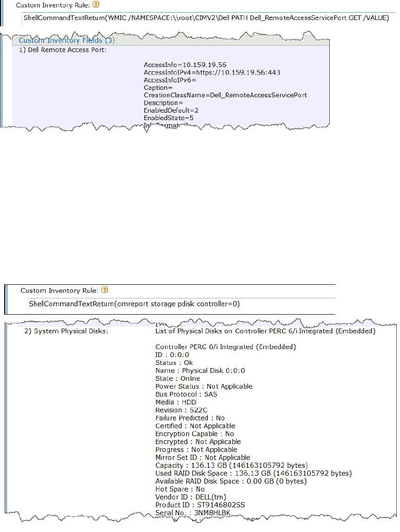
Task: Click the 'Product ID : ST9146802SS' line
Action: click(x=200, y=505)
